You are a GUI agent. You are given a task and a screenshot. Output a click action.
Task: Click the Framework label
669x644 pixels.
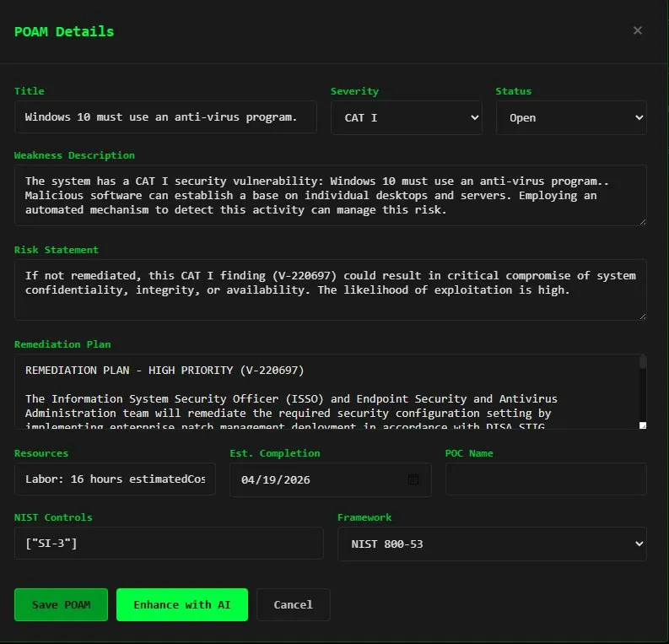click(x=364, y=517)
